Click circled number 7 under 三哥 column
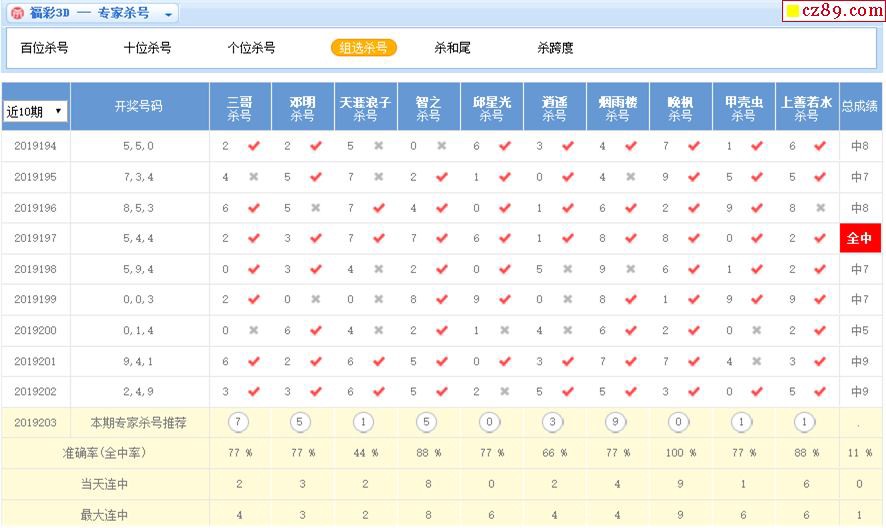 [237, 422]
